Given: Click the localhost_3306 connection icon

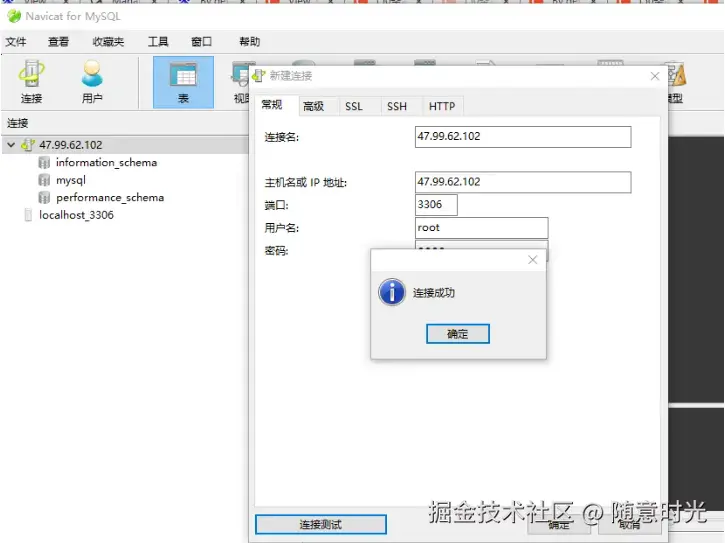Looking at the screenshot, I should pyautogui.click(x=28, y=215).
